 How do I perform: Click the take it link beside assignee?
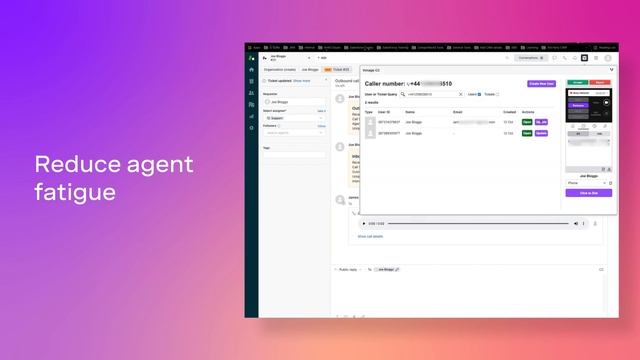tap(322, 111)
